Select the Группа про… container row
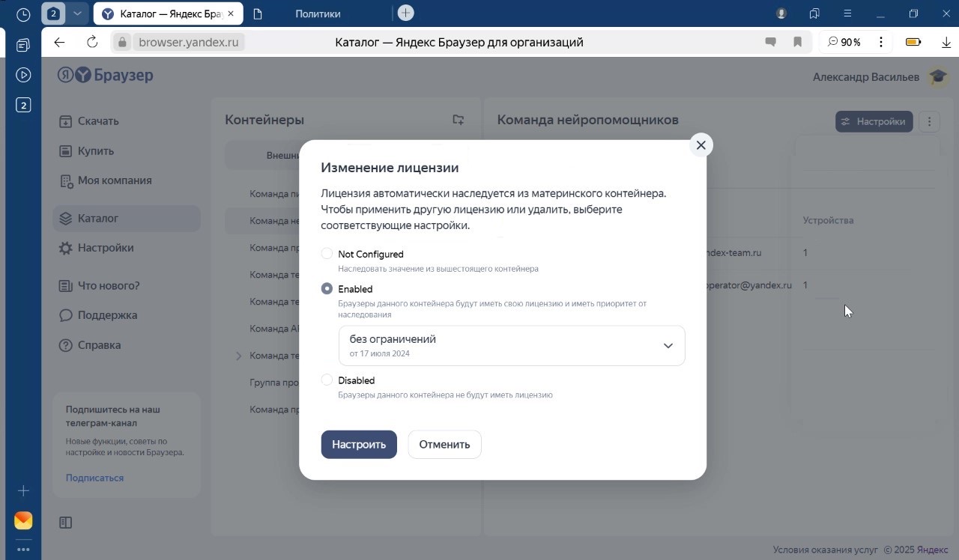The image size is (959, 560). pyautogui.click(x=274, y=383)
